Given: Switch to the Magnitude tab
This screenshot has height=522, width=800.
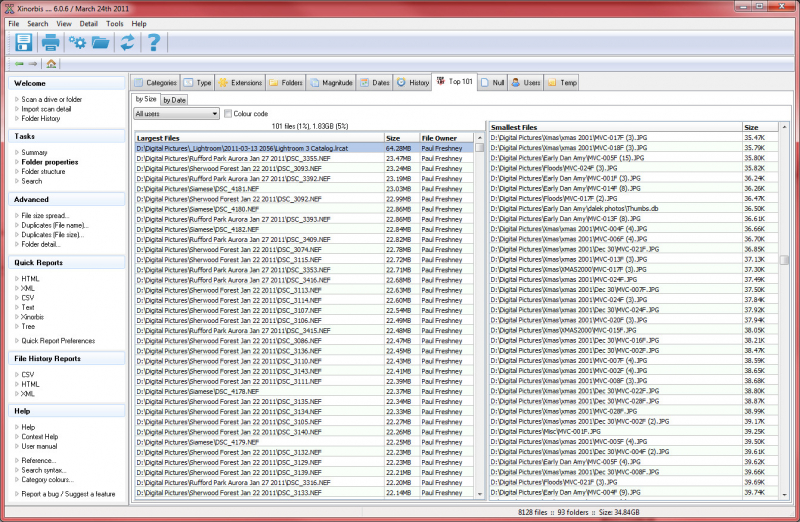Looking at the screenshot, I should pyautogui.click(x=332, y=83).
